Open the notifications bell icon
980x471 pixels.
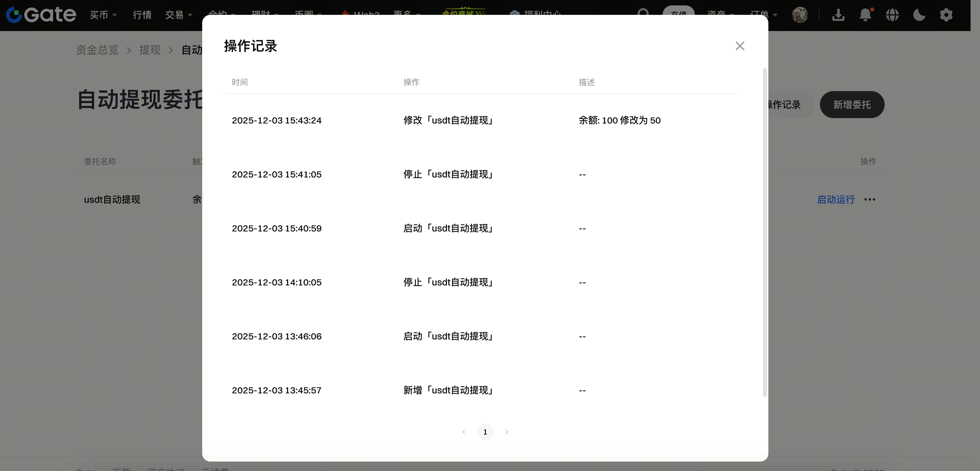pos(865,15)
